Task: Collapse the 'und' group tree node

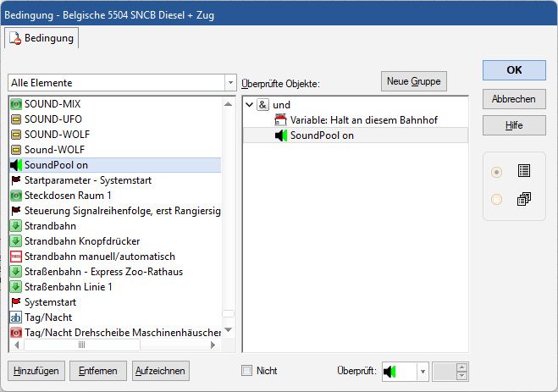Action: point(247,105)
